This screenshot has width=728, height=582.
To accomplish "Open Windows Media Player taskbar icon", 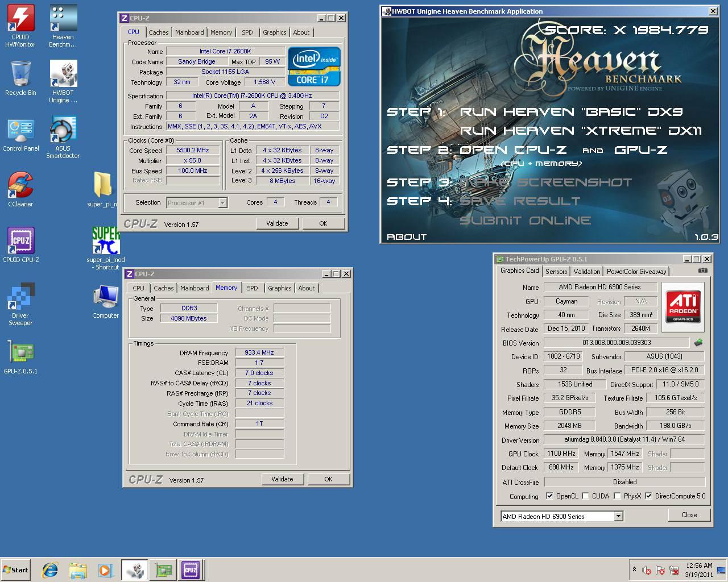I will tap(105, 569).
